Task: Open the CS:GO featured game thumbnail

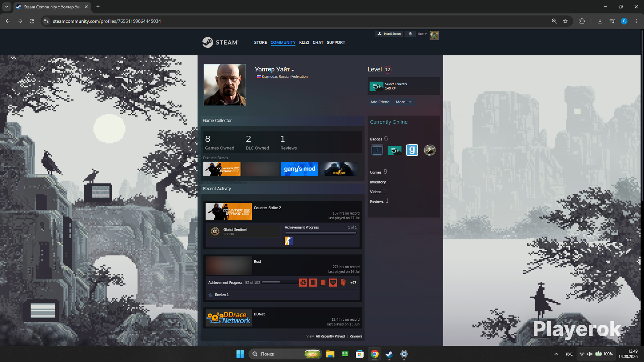Action: pos(339,169)
